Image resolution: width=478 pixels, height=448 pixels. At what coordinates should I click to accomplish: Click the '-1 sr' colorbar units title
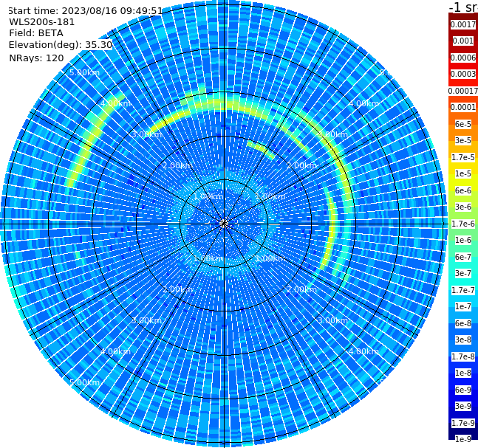(463, 7)
